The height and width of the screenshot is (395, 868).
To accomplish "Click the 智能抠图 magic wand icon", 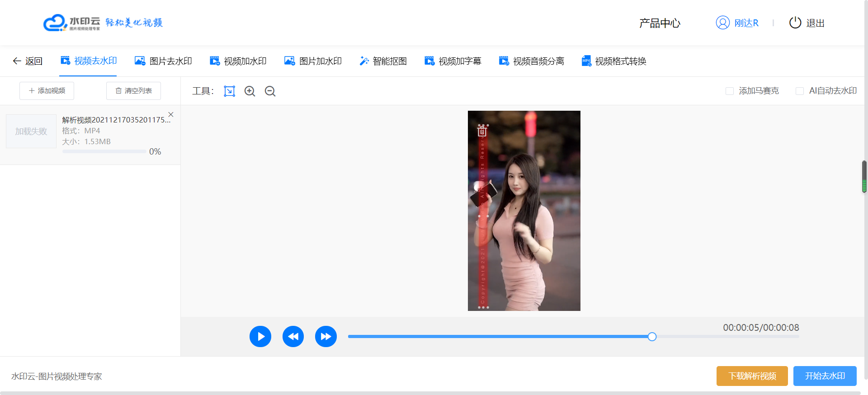I will pos(364,61).
